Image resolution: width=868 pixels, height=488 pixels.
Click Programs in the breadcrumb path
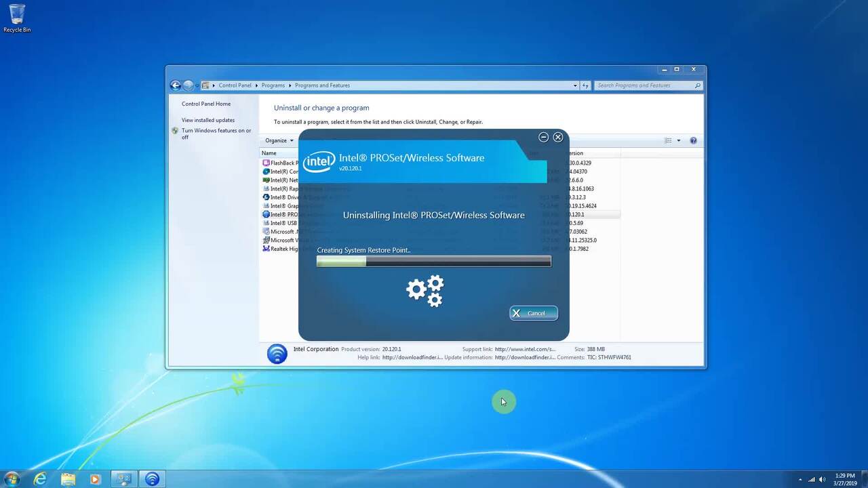tap(273, 85)
